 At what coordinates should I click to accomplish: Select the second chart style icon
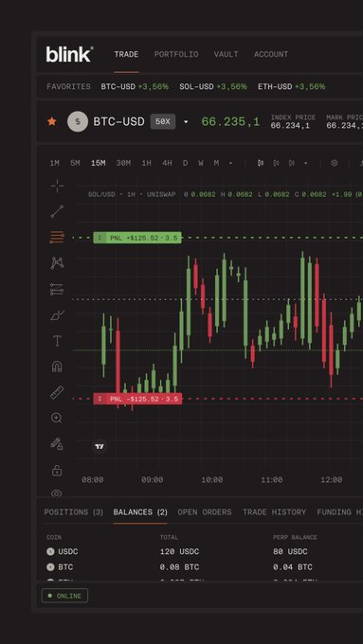pos(276,163)
